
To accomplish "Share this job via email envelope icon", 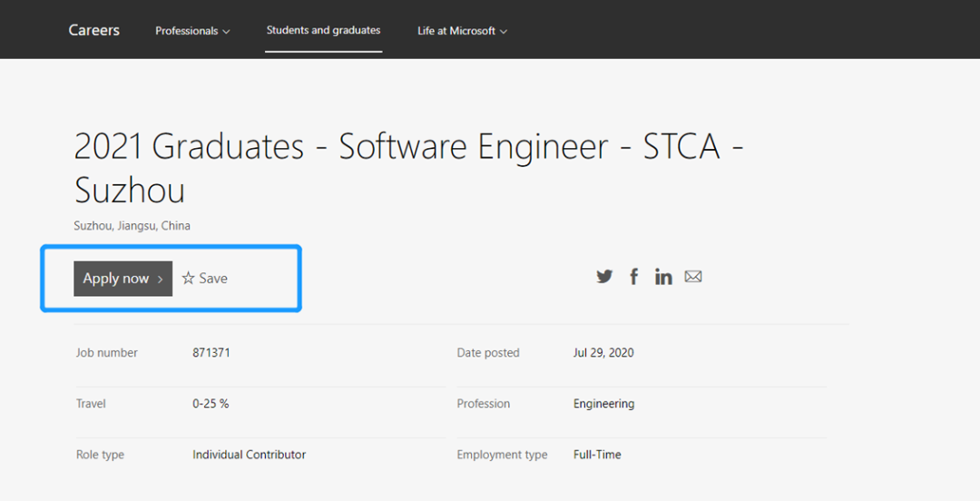I will (693, 277).
